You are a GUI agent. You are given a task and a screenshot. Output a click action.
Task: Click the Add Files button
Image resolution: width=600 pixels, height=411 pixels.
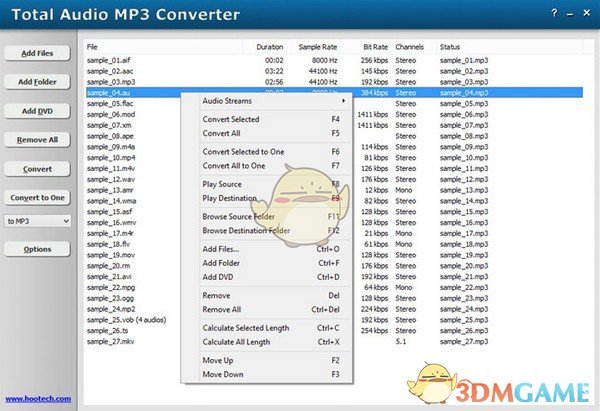click(37, 53)
